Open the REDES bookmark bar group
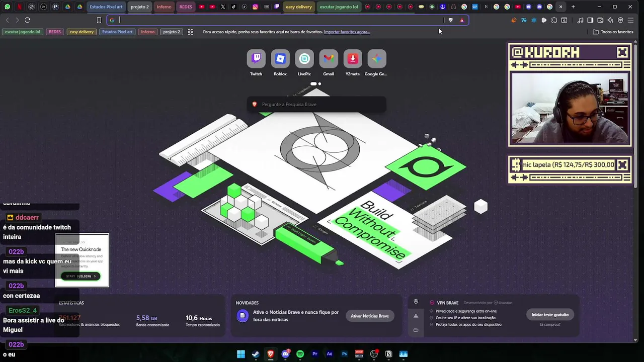The width and height of the screenshot is (644, 362). pos(55,32)
